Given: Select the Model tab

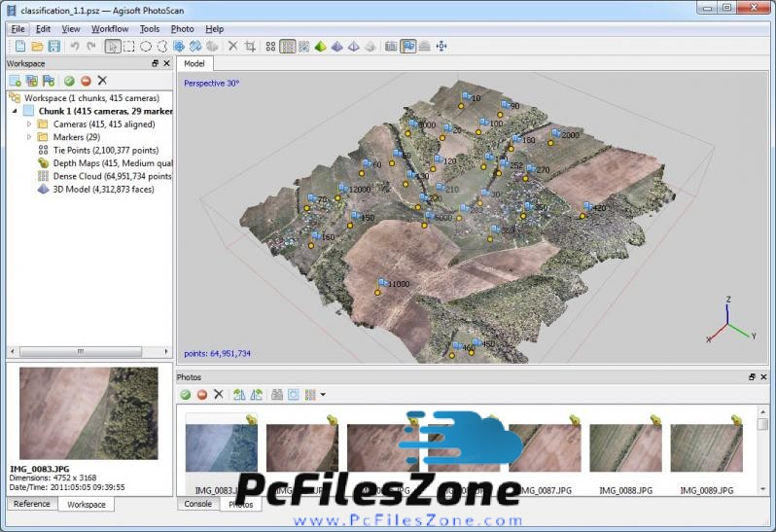Looking at the screenshot, I should click(x=194, y=64).
